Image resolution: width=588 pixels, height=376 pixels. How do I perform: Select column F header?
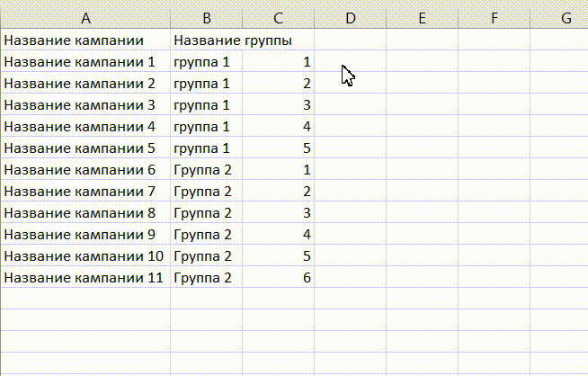coord(494,18)
